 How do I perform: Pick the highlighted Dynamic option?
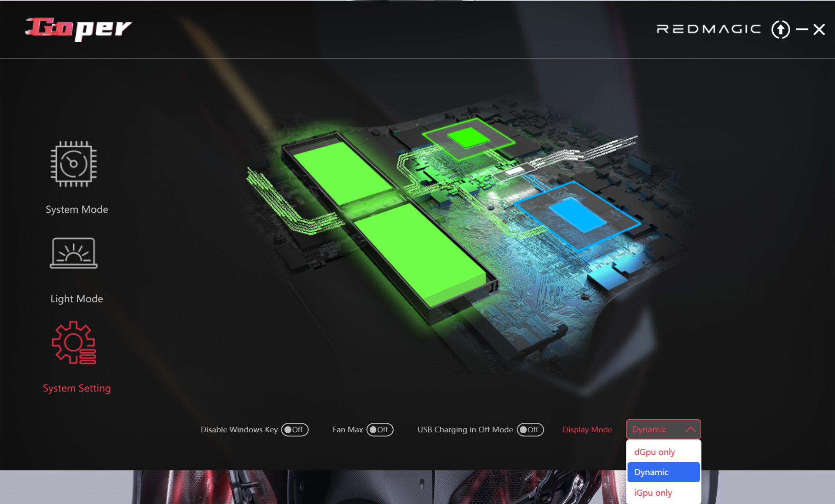coord(663,472)
